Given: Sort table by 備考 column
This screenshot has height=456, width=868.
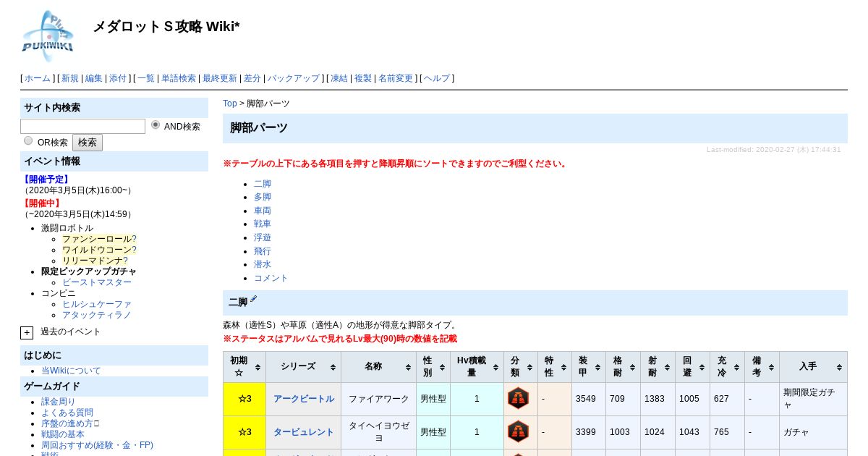Looking at the screenshot, I should click(x=762, y=367).
